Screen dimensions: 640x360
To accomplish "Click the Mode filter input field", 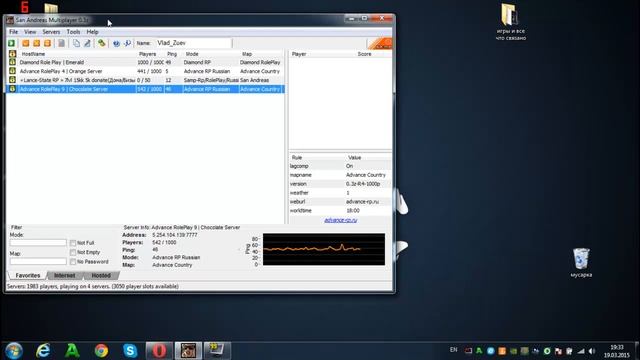I will click(x=38, y=243).
